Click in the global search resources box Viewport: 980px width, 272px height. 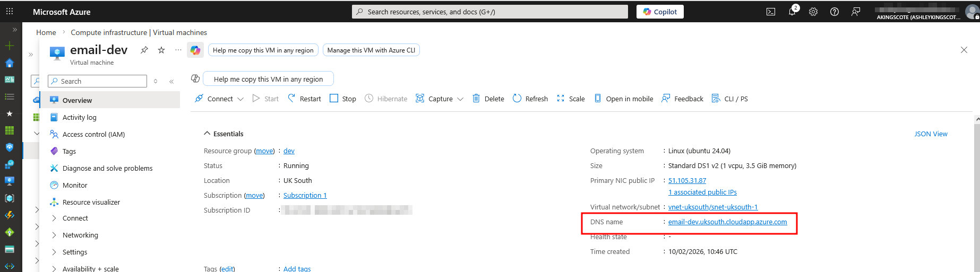coord(489,12)
